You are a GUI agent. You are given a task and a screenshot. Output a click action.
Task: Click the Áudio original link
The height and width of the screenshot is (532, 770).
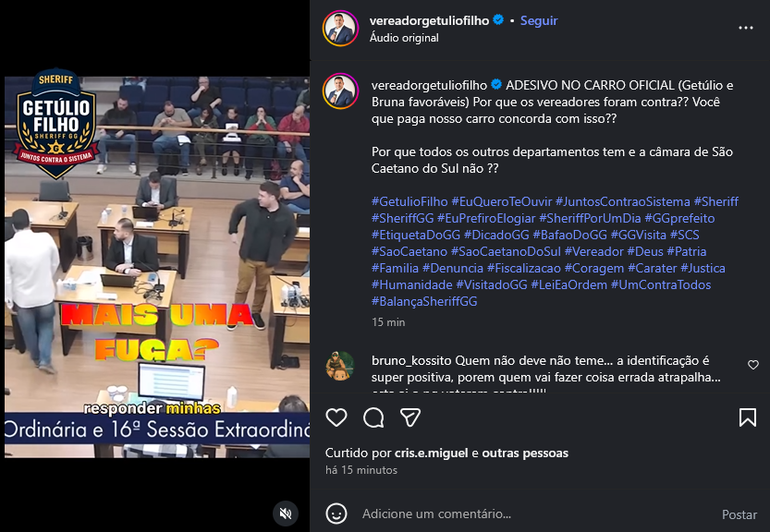click(x=404, y=38)
